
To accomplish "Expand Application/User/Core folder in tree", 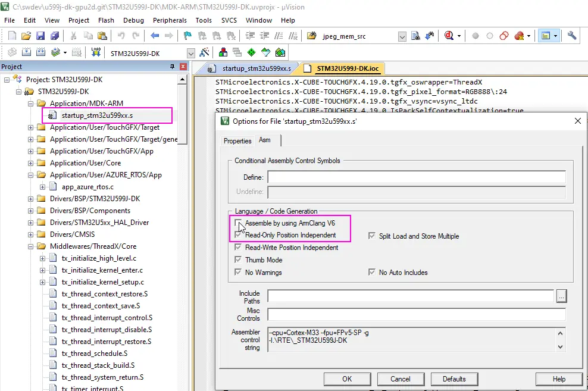I will click(31, 163).
